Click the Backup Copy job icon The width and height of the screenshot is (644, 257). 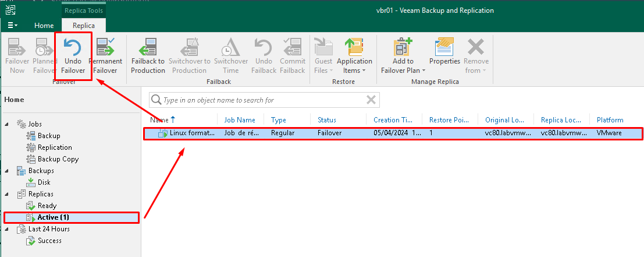[31, 159]
